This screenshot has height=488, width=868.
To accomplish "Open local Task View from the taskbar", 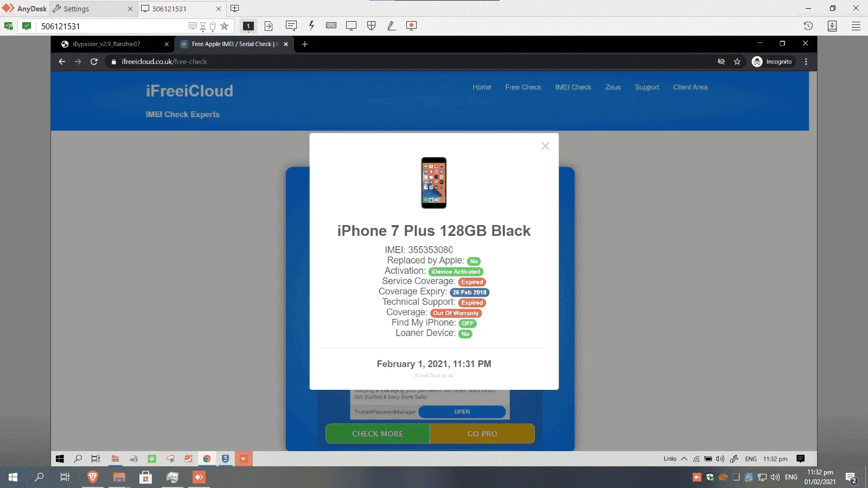I will [65, 477].
